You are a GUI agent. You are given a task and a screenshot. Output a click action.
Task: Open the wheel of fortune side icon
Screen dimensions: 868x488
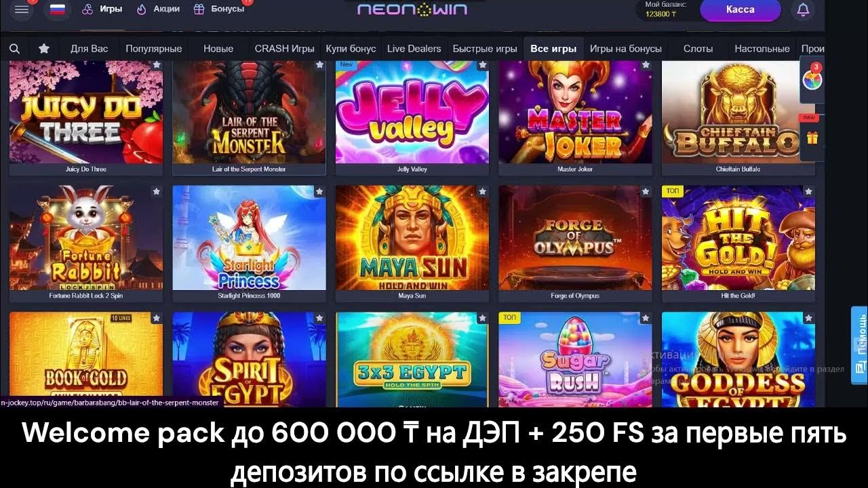tap(812, 80)
